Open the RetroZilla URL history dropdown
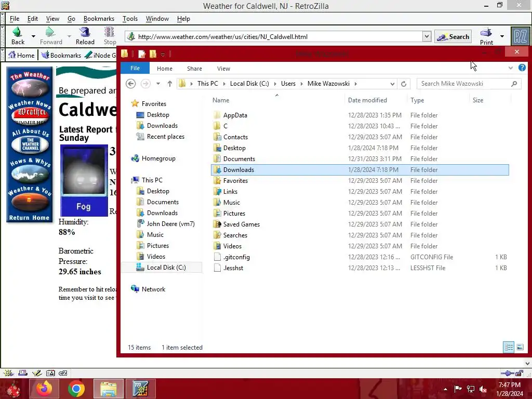532x399 pixels. tap(427, 36)
